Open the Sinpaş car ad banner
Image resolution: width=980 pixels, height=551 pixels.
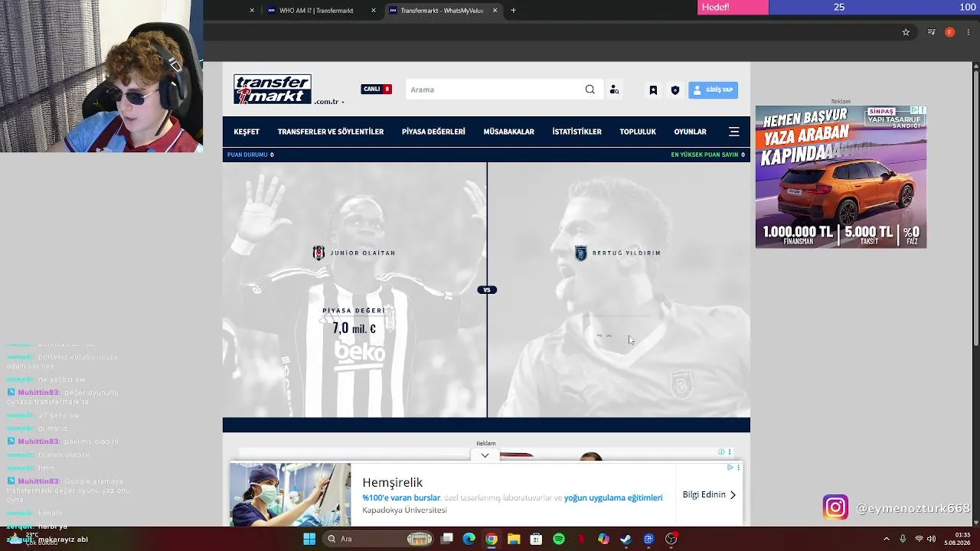click(841, 177)
